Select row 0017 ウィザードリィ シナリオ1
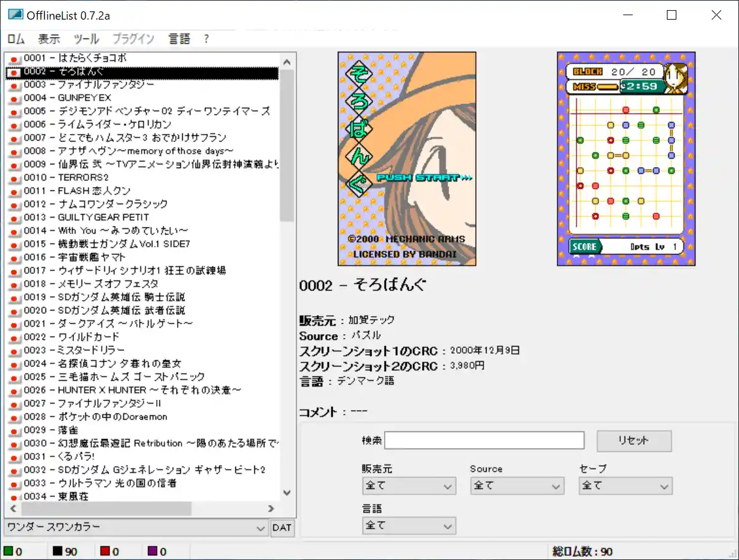This screenshot has width=739, height=560. (x=142, y=271)
